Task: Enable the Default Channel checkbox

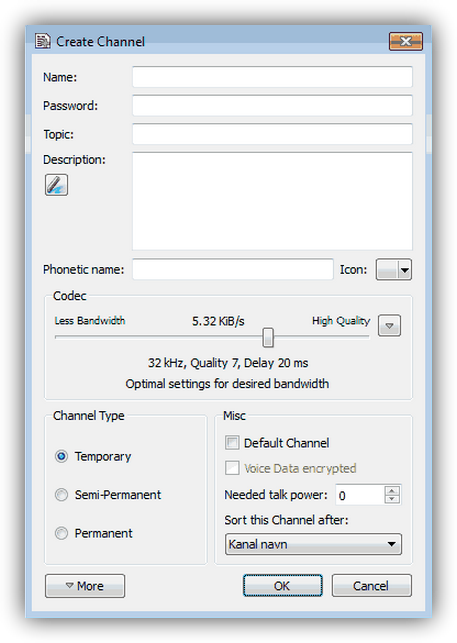Action: pos(232,443)
